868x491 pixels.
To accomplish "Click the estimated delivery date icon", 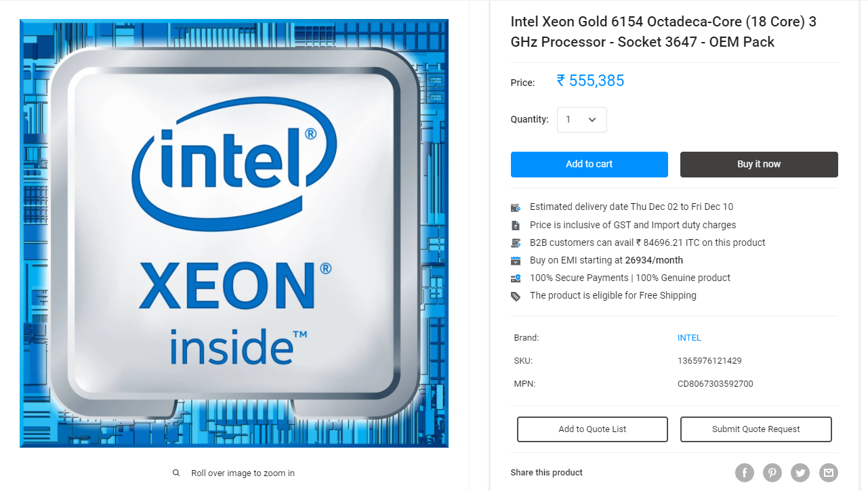I will click(516, 207).
